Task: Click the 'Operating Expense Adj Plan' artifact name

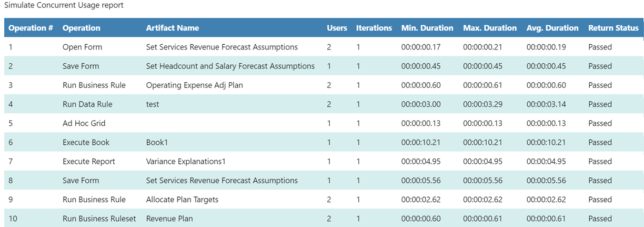Action: [x=194, y=85]
